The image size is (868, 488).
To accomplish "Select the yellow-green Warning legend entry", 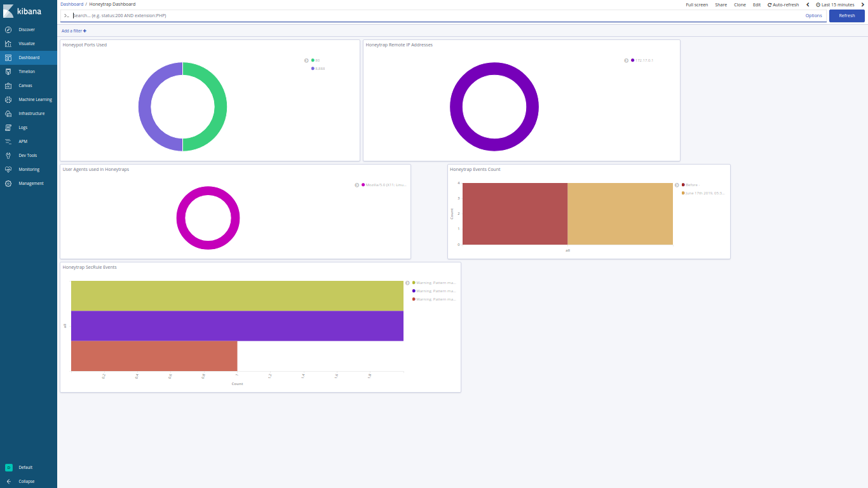I will 434,283.
